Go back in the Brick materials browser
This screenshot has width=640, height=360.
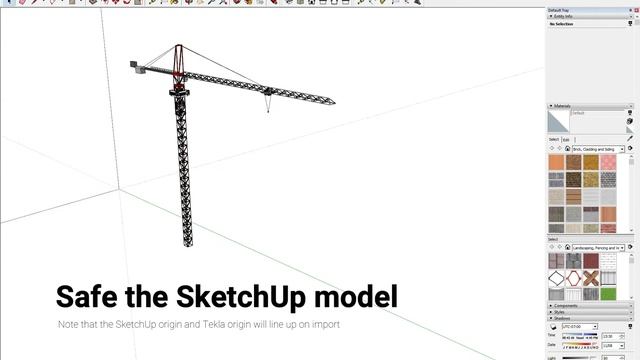(x=552, y=149)
